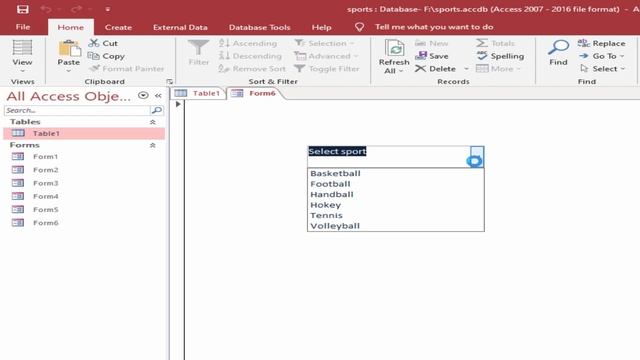The width and height of the screenshot is (640, 360).
Task: Expand the Delete options arrow
Action: [466, 69]
